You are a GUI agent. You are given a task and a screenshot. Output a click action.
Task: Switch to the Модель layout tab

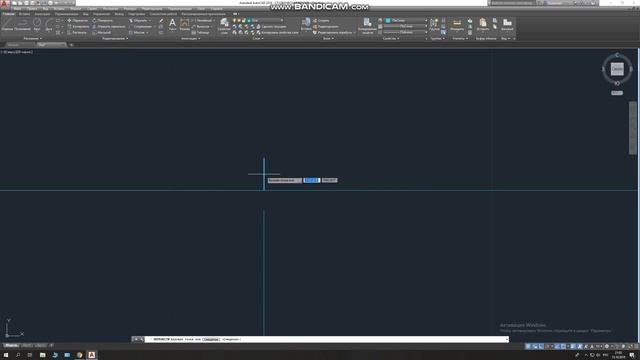pos(11,345)
